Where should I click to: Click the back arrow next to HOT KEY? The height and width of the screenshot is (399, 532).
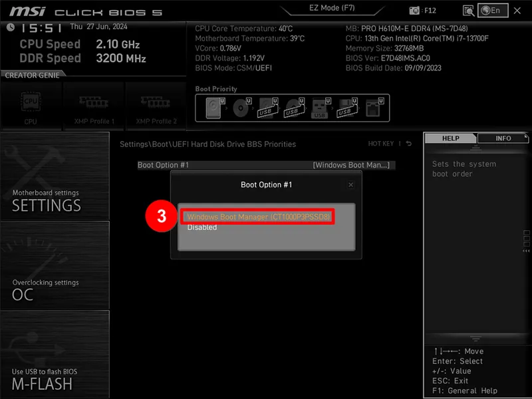(409, 144)
